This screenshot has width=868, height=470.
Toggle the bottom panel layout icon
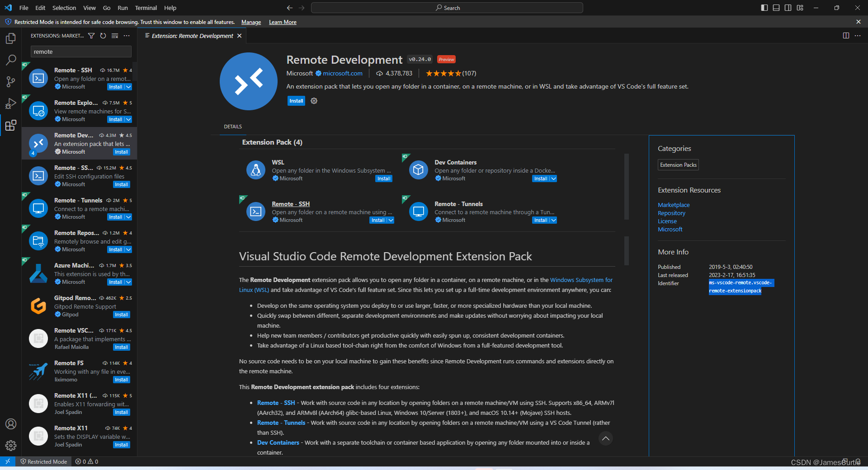[x=776, y=8]
